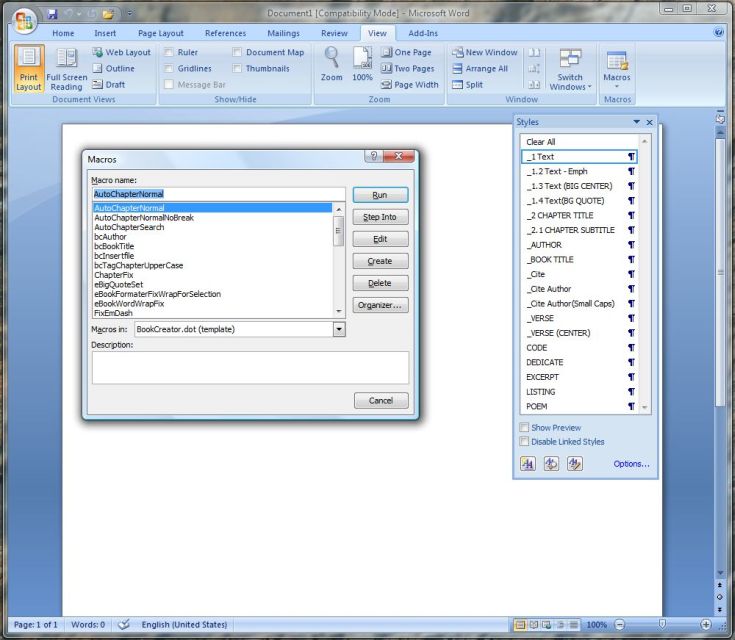Switch to Print Layout view in ribbon
The height and width of the screenshot is (640, 735).
coord(29,69)
